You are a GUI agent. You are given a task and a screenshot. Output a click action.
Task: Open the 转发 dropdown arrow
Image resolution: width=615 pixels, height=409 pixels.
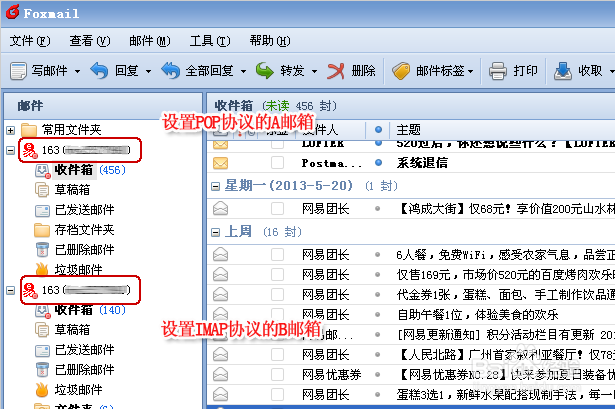pos(314,71)
